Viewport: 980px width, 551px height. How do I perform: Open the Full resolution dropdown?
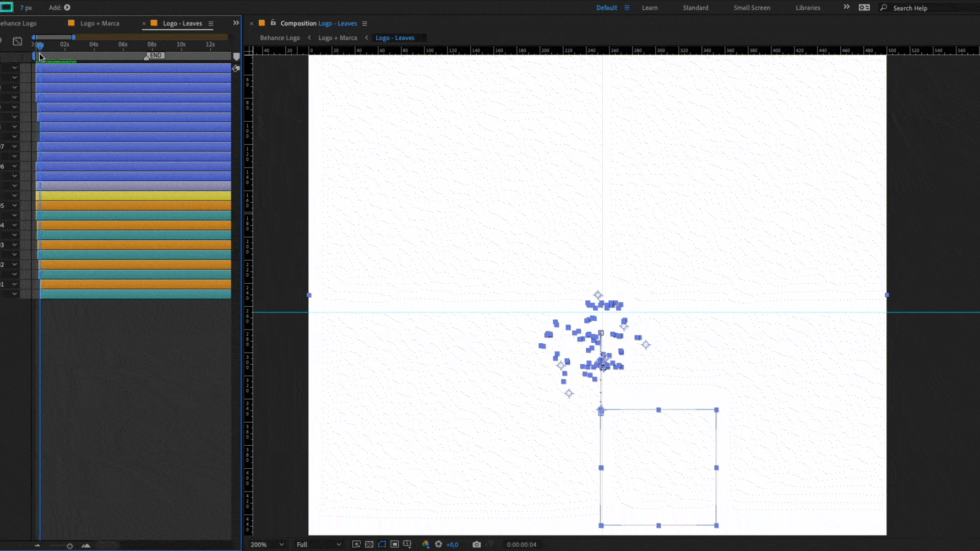click(319, 544)
